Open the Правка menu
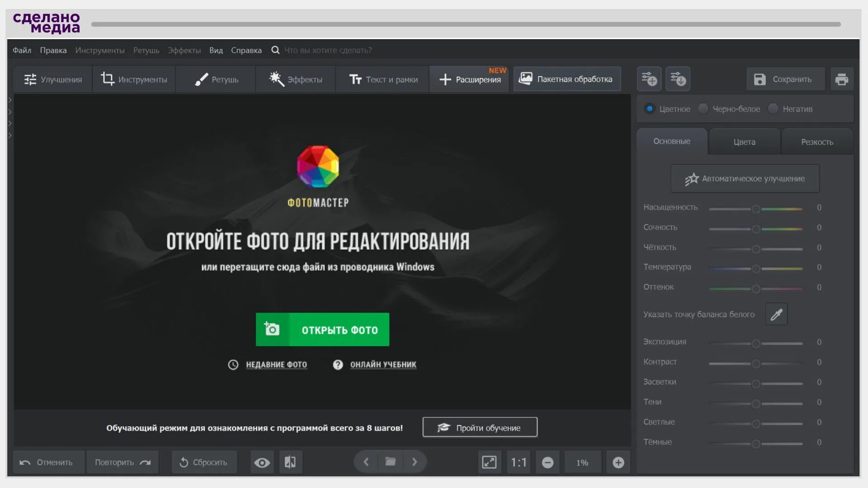Viewport: 868px width, 488px height. point(53,50)
